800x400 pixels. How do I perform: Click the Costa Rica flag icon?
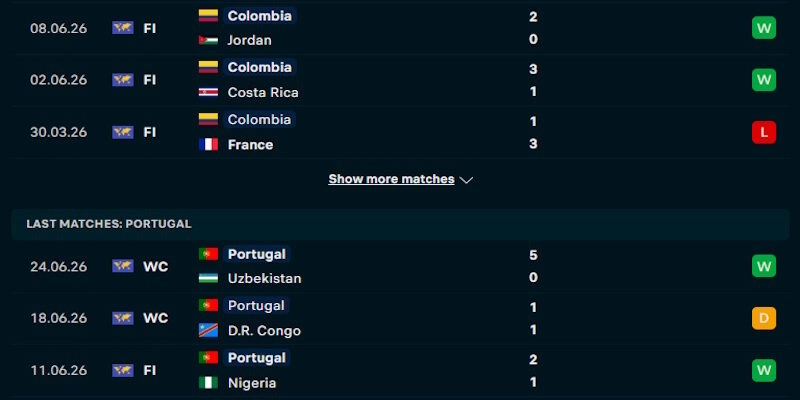click(x=208, y=92)
